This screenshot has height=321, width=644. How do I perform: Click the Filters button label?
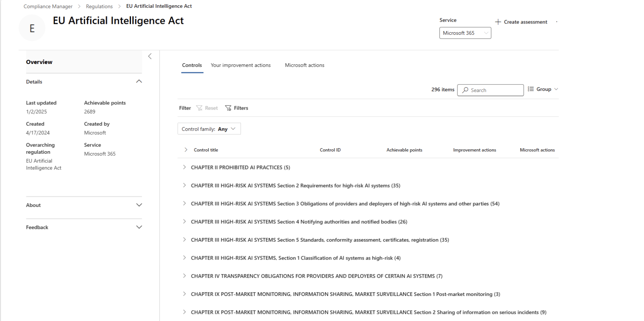click(x=241, y=108)
